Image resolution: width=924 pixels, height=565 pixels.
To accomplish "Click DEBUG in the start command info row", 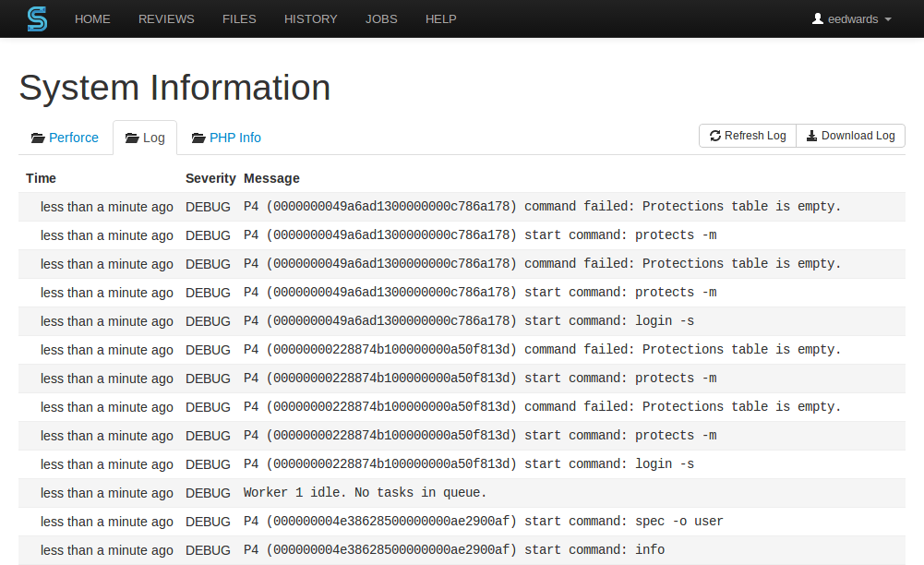I will (x=208, y=550).
